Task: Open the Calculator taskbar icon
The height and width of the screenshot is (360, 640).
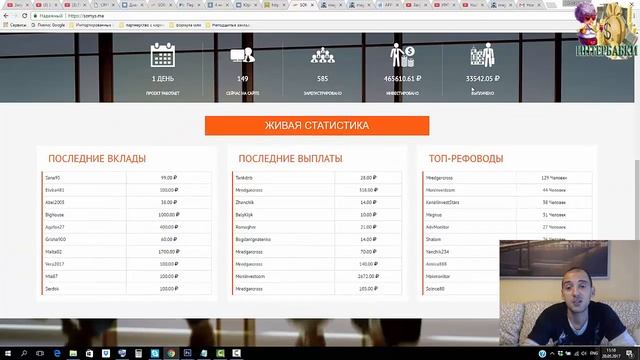Action: [138, 353]
